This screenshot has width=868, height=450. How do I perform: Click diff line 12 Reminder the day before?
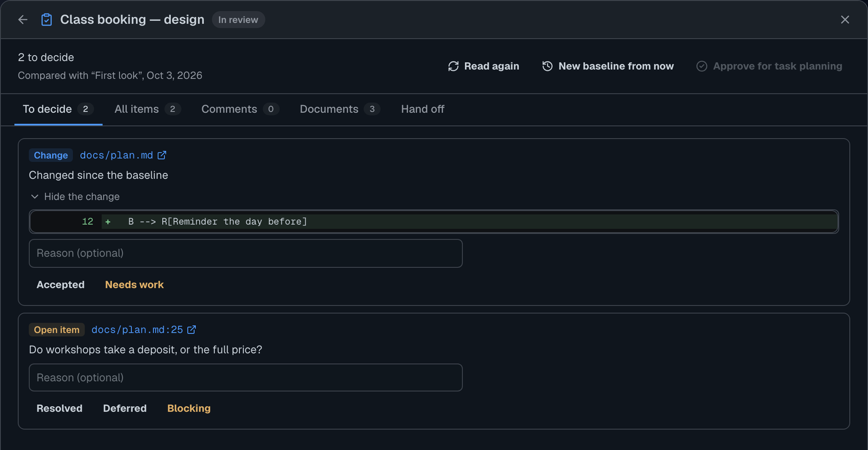[434, 222]
